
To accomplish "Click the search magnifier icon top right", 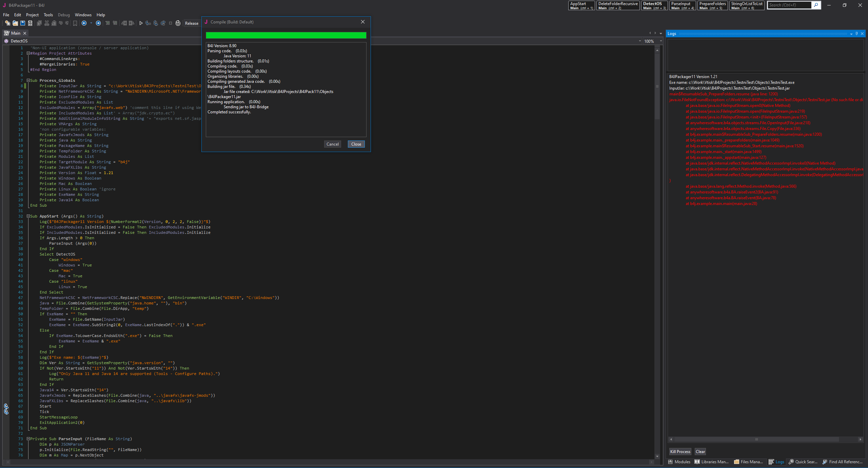I will point(816,5).
